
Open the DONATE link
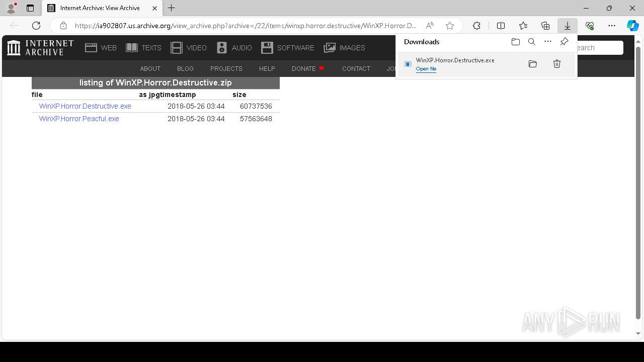[308, 68]
